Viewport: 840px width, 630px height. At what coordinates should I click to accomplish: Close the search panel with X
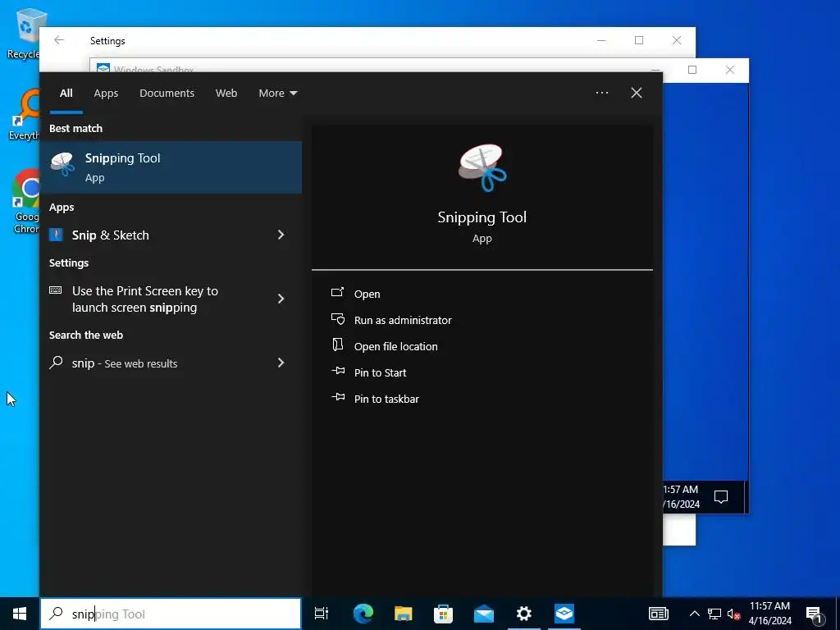[637, 93]
